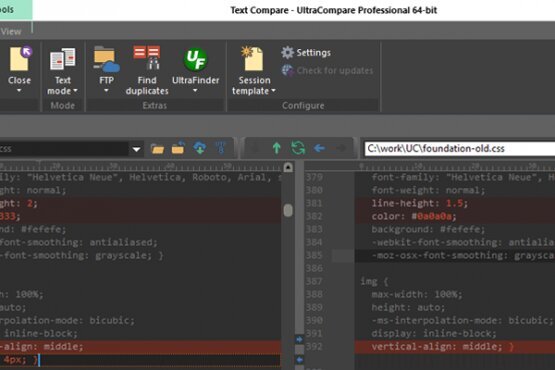Image resolution: width=555 pixels, height=370 pixels.
Task: Click the merge right arrow beside line 391
Action: [x=299, y=339]
